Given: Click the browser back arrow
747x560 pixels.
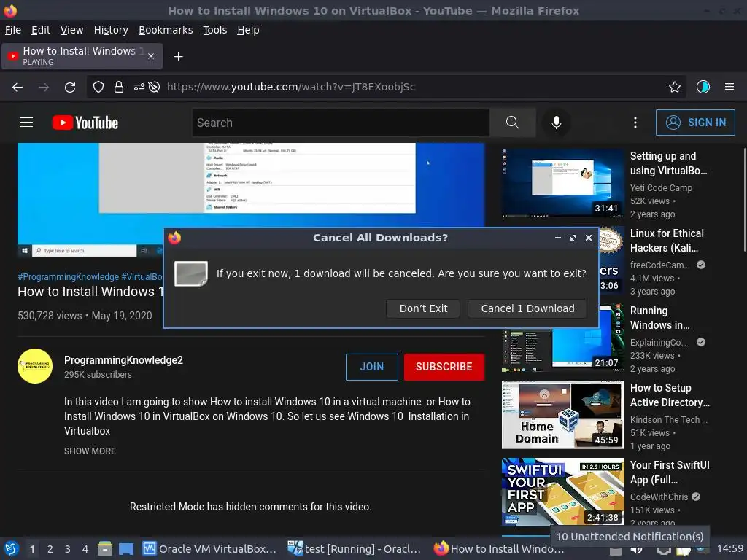Looking at the screenshot, I should [x=18, y=87].
